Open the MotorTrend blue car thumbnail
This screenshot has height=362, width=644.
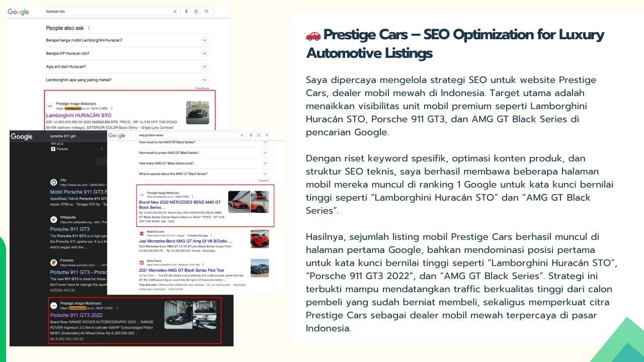pos(260,267)
